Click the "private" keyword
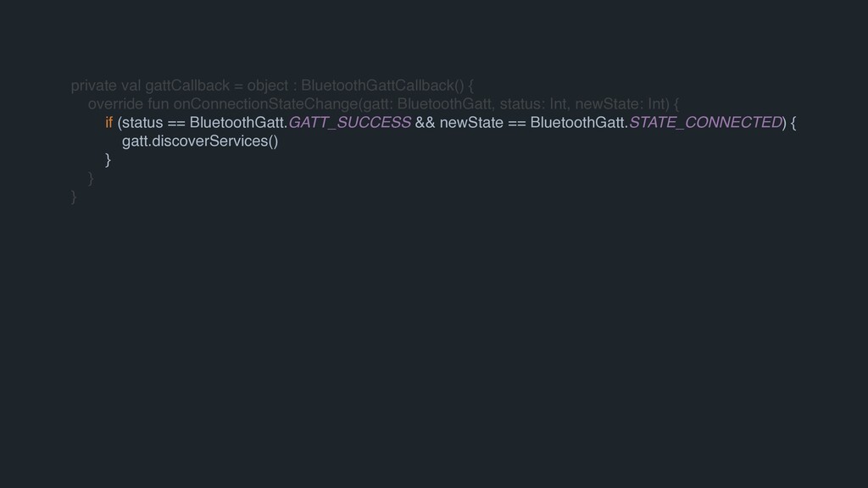The height and width of the screenshot is (488, 868). (x=94, y=86)
